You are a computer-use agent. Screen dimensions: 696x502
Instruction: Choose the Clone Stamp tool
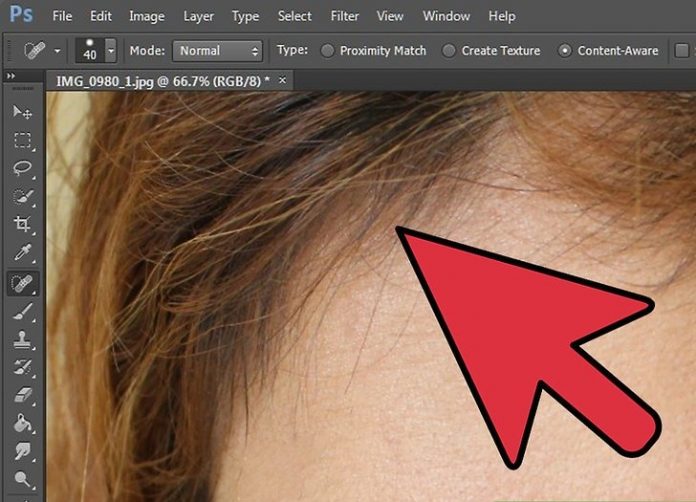[x=22, y=340]
